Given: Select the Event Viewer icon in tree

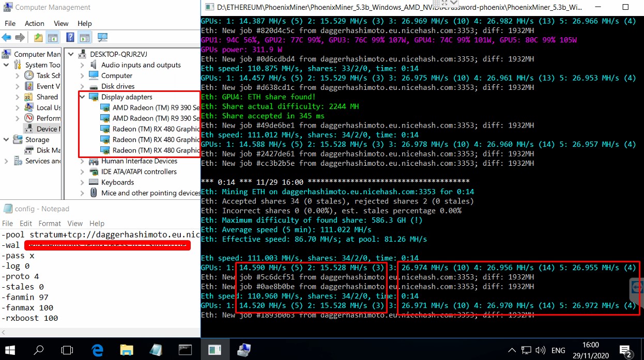Looking at the screenshot, I should [x=29, y=86].
